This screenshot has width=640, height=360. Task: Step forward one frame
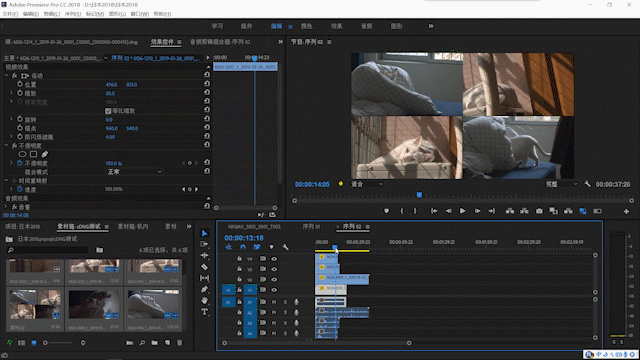tap(477, 211)
